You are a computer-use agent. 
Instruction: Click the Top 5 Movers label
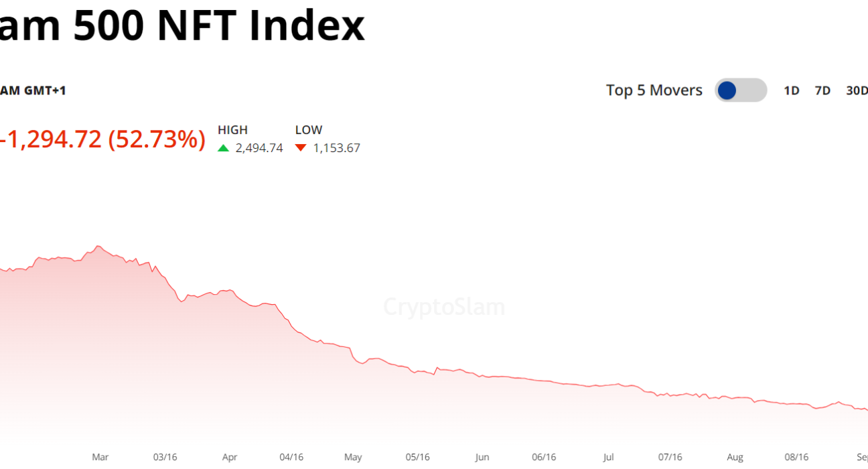[654, 90]
